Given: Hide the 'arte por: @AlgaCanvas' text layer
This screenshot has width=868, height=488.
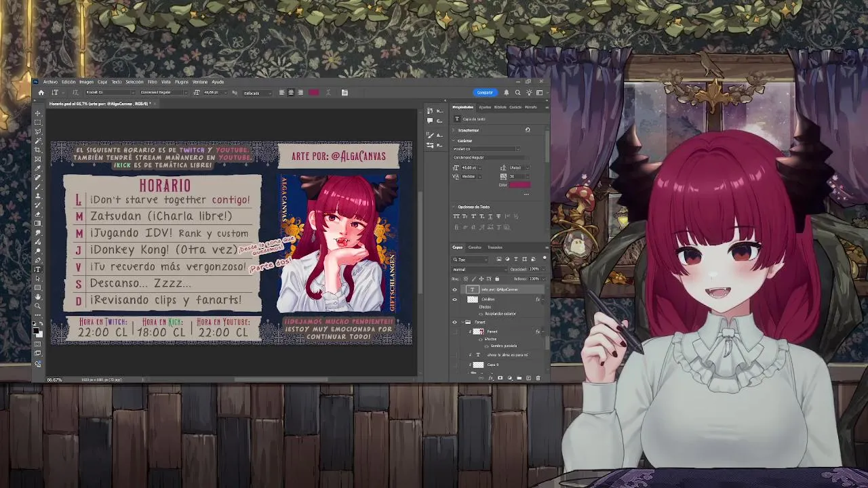Looking at the screenshot, I should [454, 289].
